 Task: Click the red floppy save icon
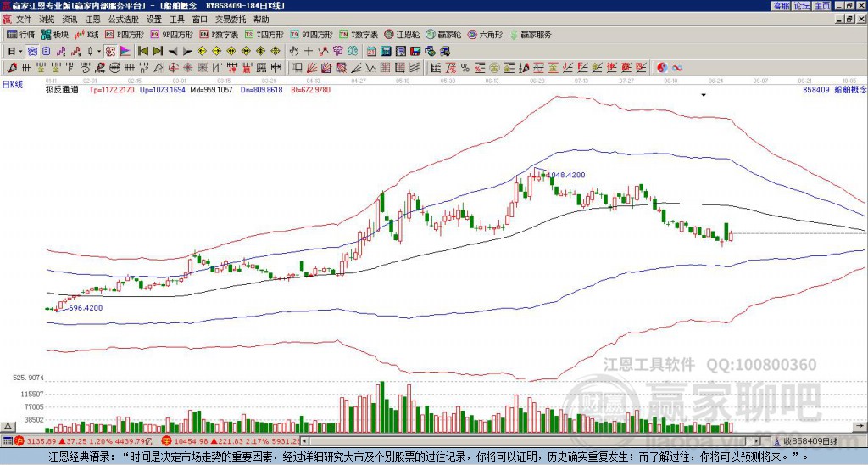415,52
